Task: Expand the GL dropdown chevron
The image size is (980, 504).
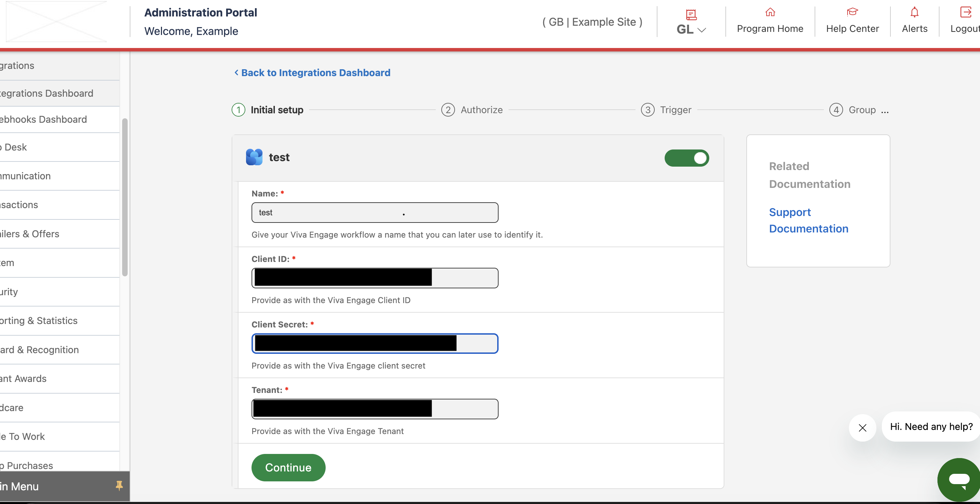Action: (x=702, y=29)
